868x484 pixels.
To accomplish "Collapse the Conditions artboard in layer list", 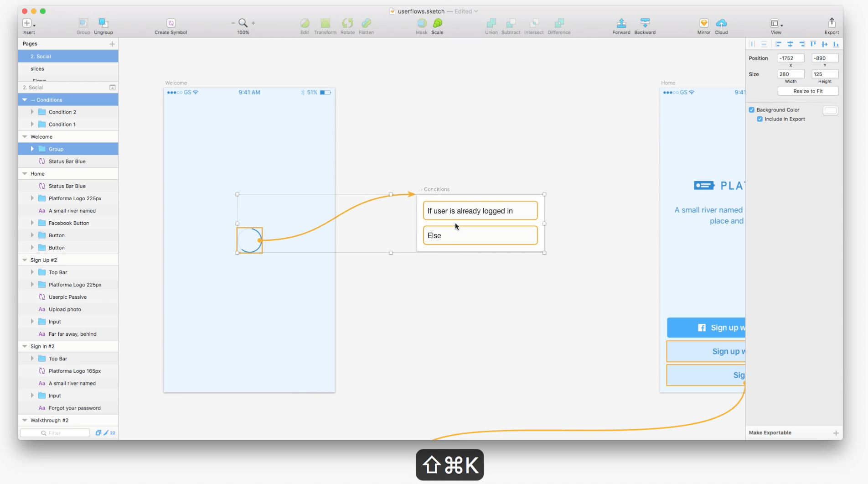I will (25, 100).
